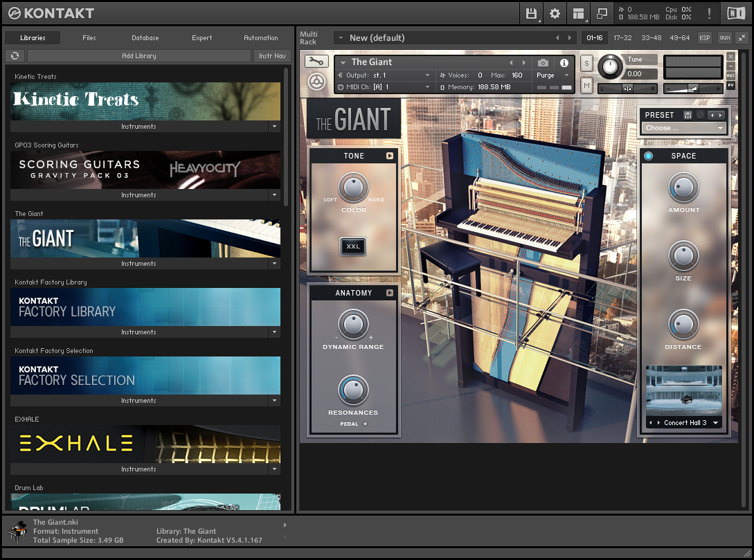The height and width of the screenshot is (560, 754).
Task: Toggle the KSP multi script button
Action: (x=704, y=37)
